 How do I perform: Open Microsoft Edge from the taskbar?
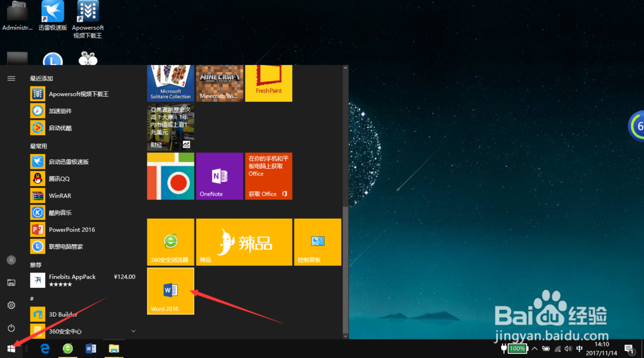click(45, 348)
